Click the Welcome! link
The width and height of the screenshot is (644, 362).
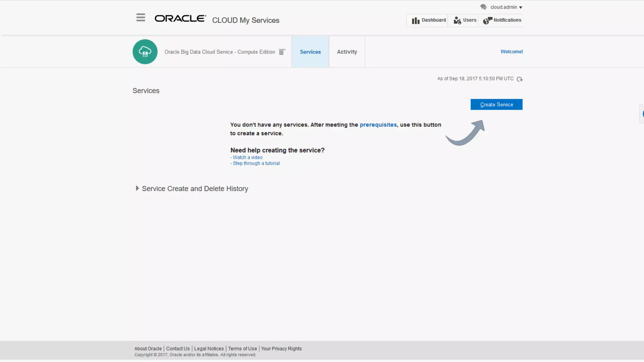(x=512, y=52)
